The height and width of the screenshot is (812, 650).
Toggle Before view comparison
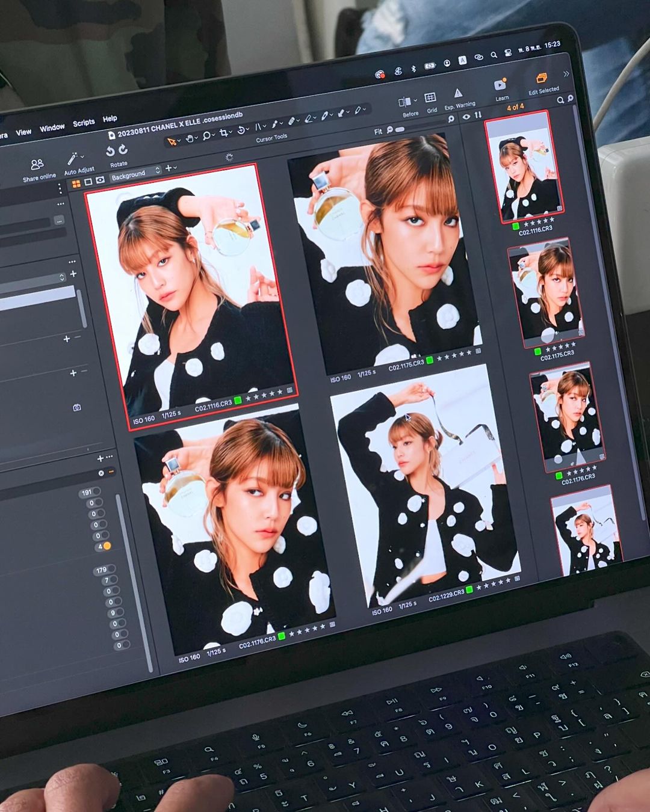[404, 102]
